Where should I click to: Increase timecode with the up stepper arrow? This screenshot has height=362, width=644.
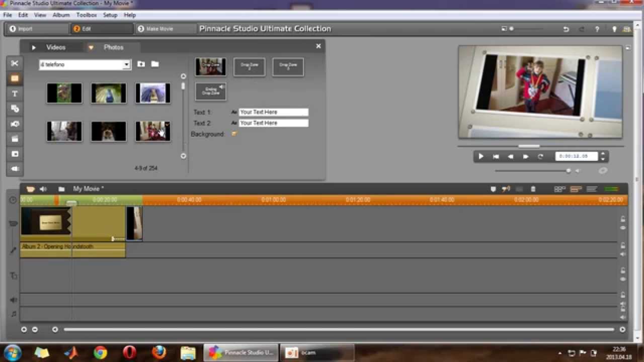(603, 154)
